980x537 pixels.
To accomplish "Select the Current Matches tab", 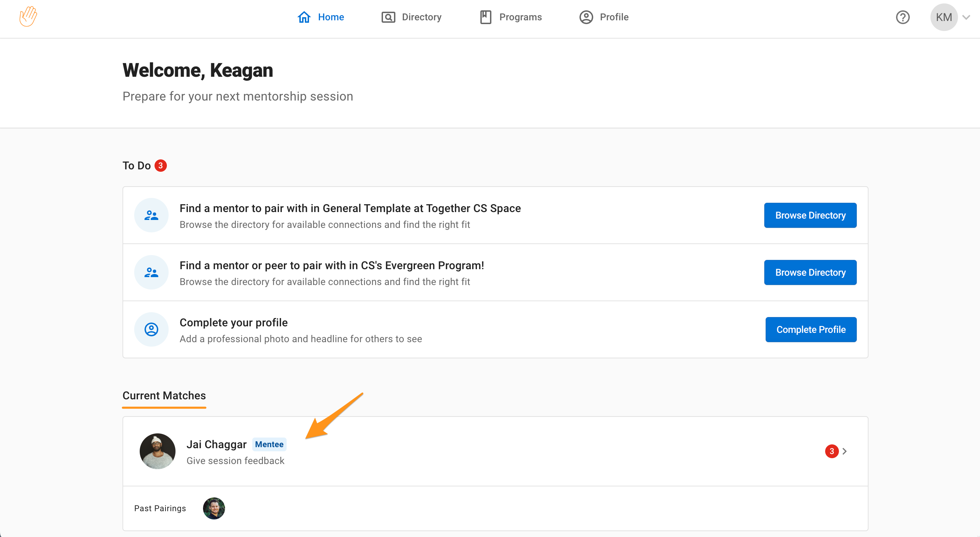I will [x=164, y=396].
